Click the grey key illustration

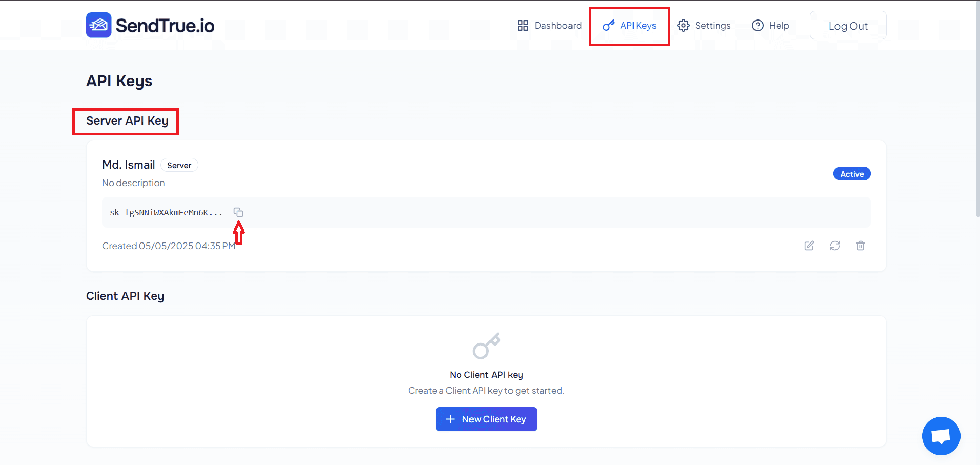[486, 346]
